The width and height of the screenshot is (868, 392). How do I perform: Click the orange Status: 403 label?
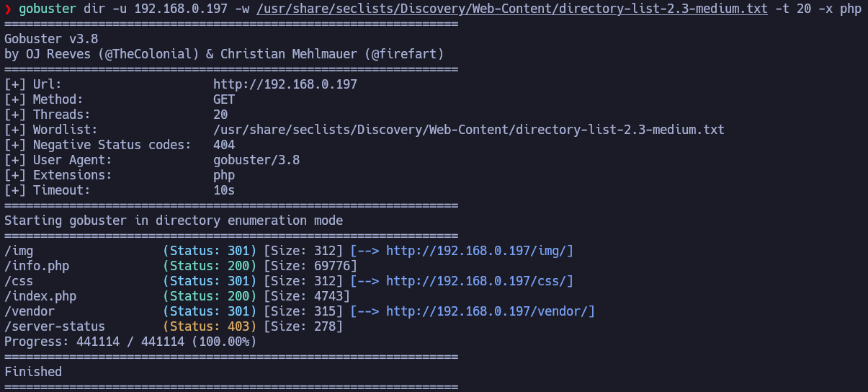[x=210, y=326]
